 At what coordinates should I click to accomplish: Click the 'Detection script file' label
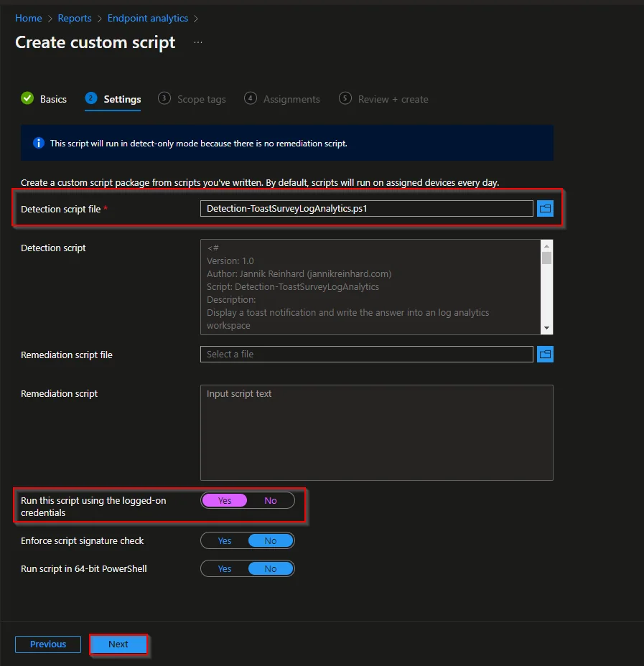click(61, 209)
